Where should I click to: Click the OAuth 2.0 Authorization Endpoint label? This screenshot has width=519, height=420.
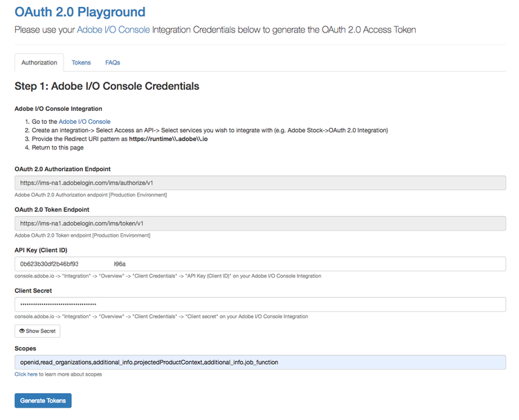[62, 169]
